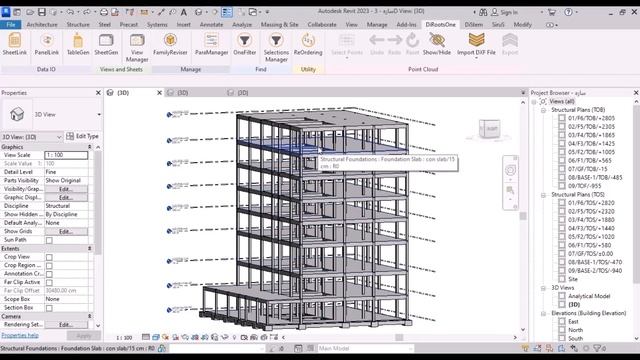Click the Autodesk App Store cart icon
This screenshot has height=360, width=640.
(552, 12)
